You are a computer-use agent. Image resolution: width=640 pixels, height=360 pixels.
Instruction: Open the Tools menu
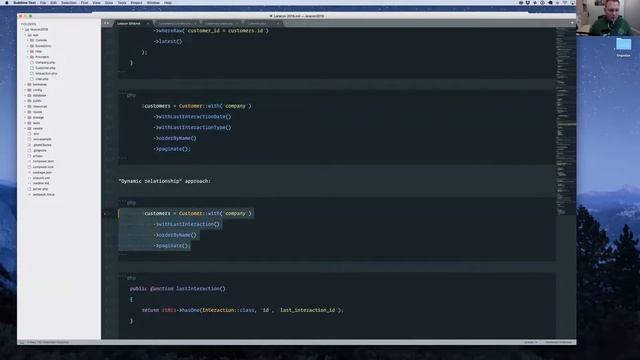click(x=122, y=2)
